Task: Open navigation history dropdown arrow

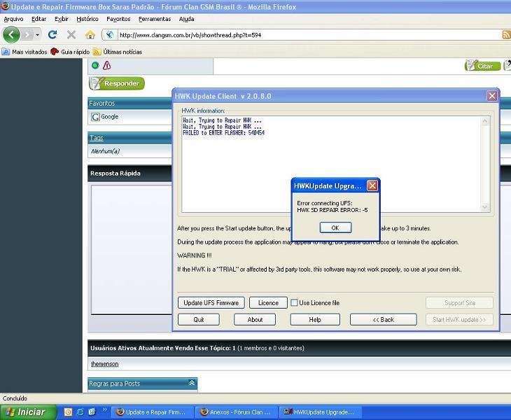Action: coord(38,34)
